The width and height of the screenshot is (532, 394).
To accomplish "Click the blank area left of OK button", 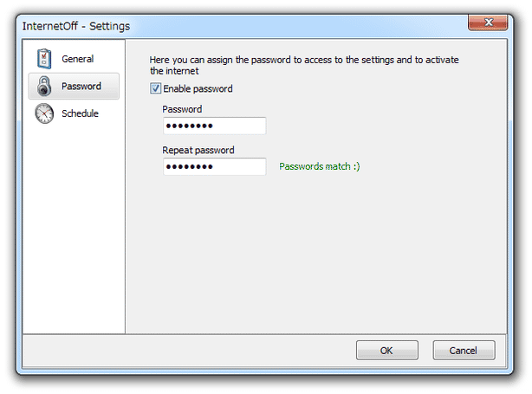I will [190, 350].
